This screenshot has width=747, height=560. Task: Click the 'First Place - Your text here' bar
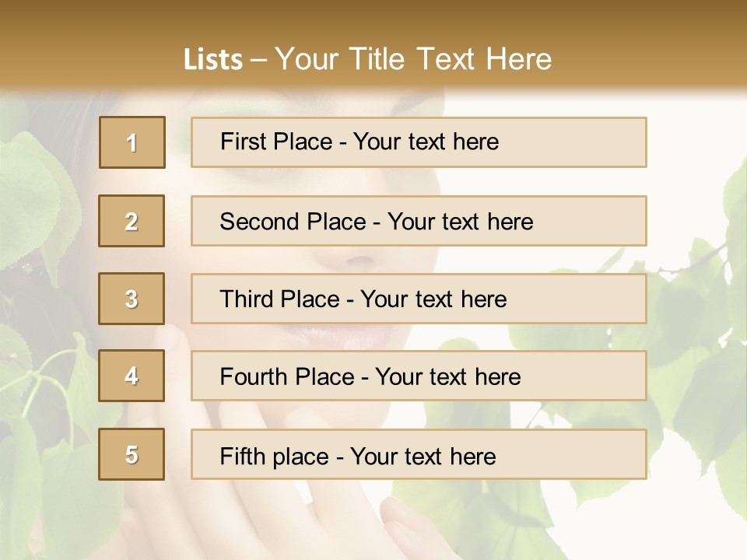tap(419, 142)
